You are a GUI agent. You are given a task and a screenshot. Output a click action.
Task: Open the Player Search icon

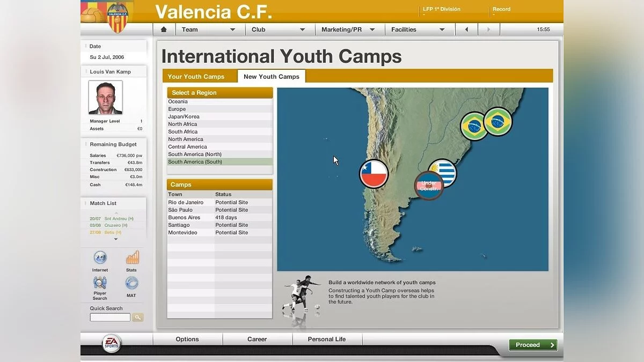pyautogui.click(x=100, y=283)
